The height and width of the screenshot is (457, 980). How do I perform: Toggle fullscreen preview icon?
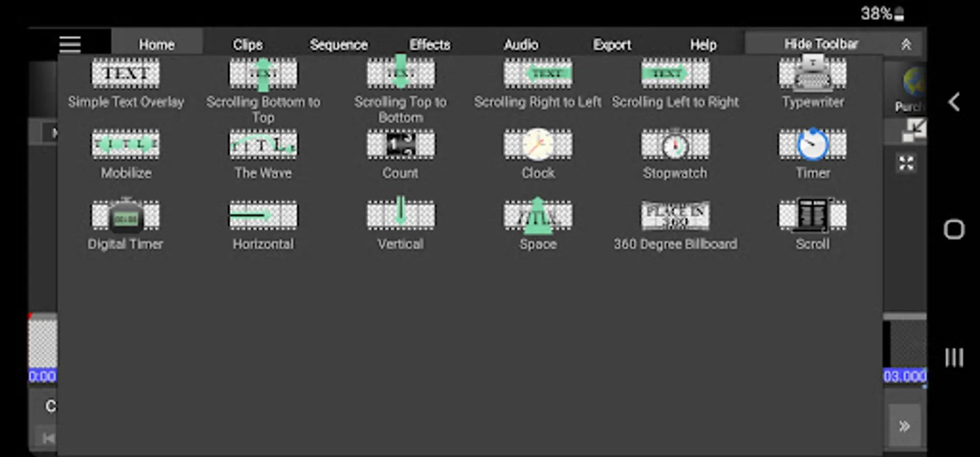coord(906,164)
